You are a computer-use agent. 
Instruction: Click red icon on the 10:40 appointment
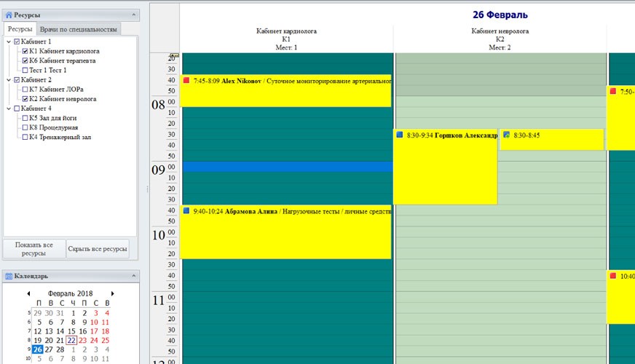[x=613, y=276]
